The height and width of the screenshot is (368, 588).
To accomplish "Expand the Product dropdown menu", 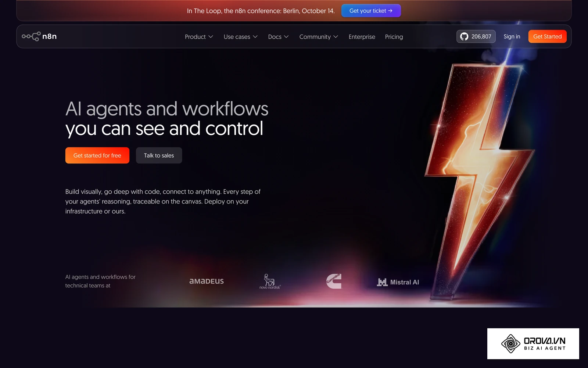I will point(199,37).
